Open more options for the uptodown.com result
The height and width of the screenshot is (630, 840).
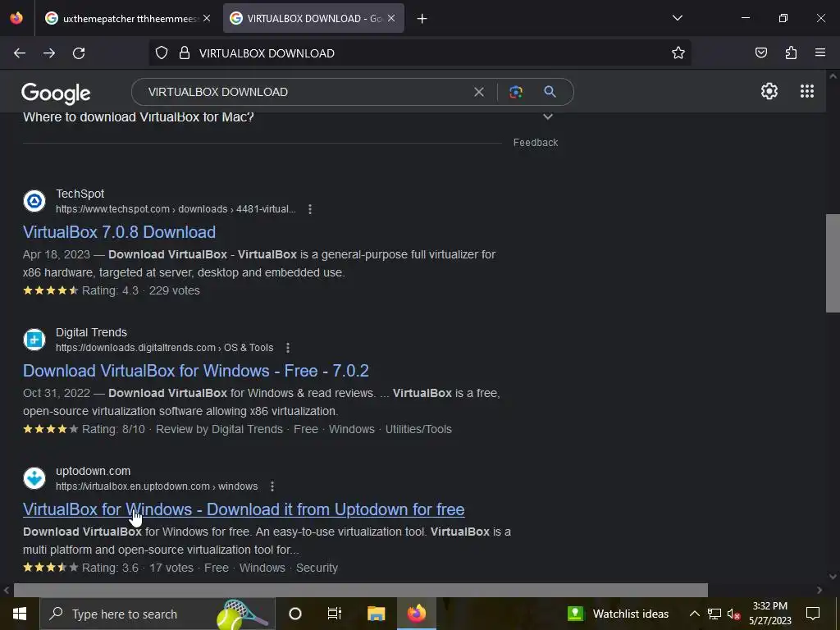click(x=272, y=487)
